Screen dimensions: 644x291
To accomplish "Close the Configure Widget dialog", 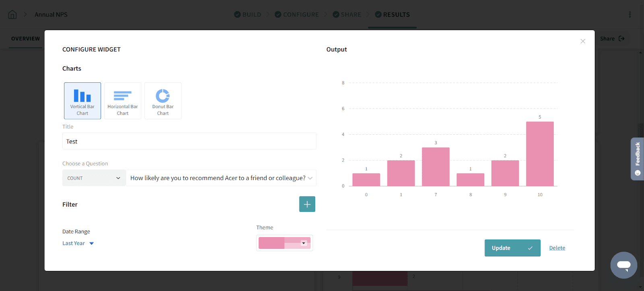I will 583,41.
